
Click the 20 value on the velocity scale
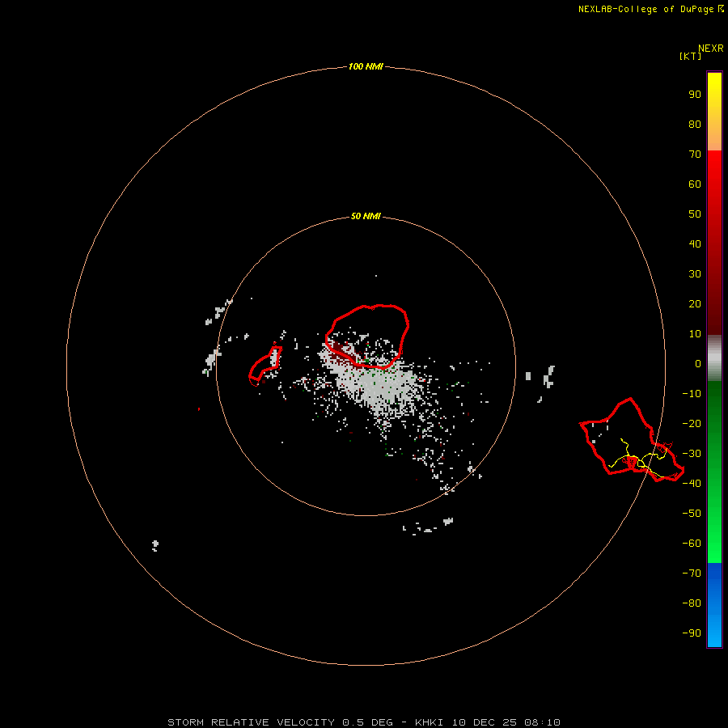point(695,304)
